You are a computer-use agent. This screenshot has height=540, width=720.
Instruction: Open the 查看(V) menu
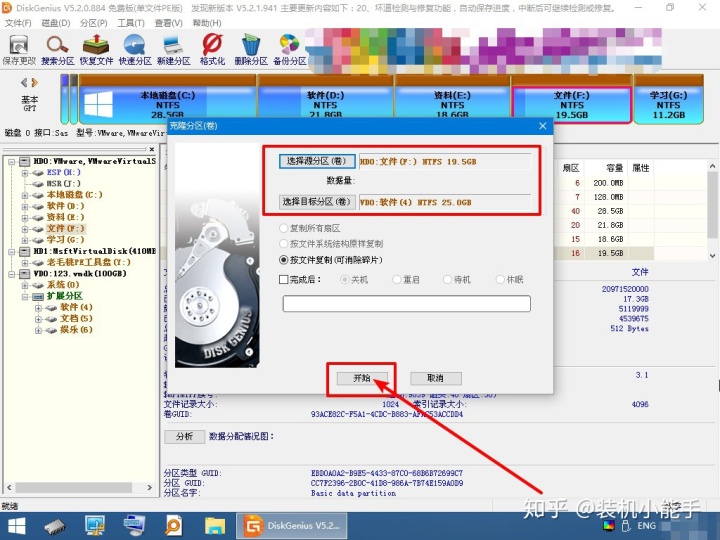point(169,23)
